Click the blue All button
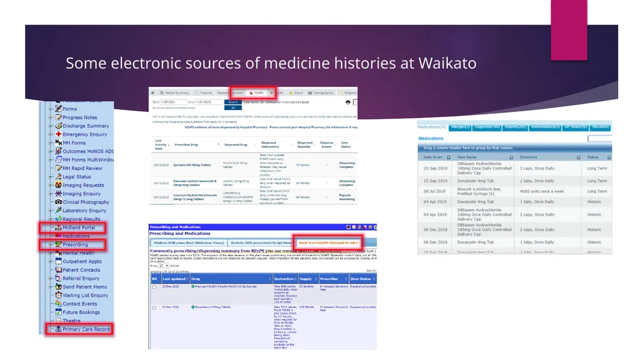The width and height of the screenshot is (644, 362). [233, 108]
